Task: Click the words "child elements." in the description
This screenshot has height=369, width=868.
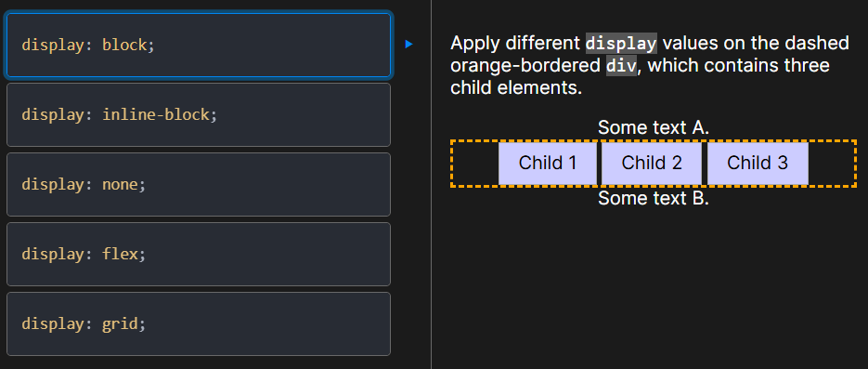Action: point(516,88)
